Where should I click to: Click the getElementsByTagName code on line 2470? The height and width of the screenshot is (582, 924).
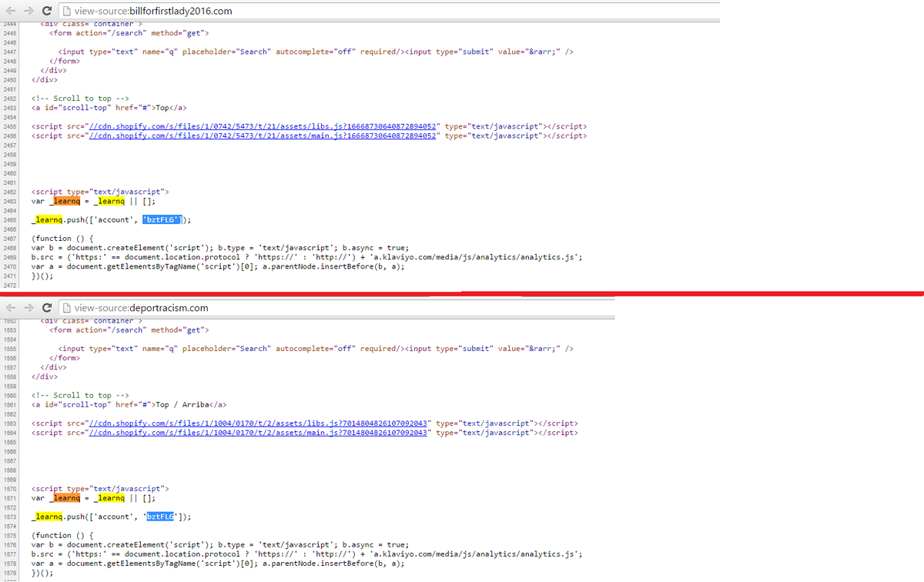(x=218, y=266)
